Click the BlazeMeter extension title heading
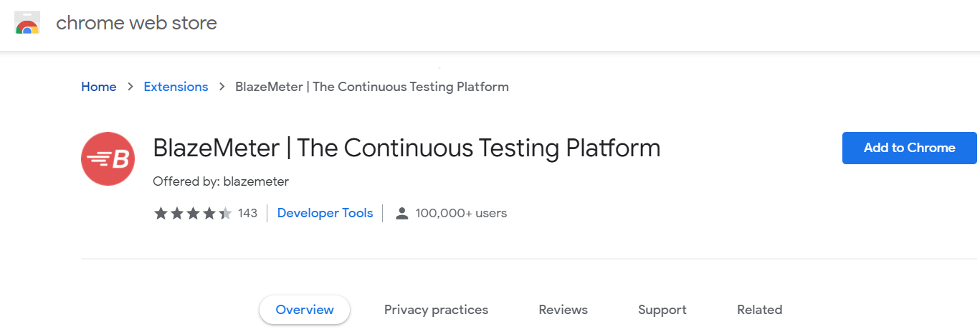The image size is (980, 332). [x=406, y=148]
